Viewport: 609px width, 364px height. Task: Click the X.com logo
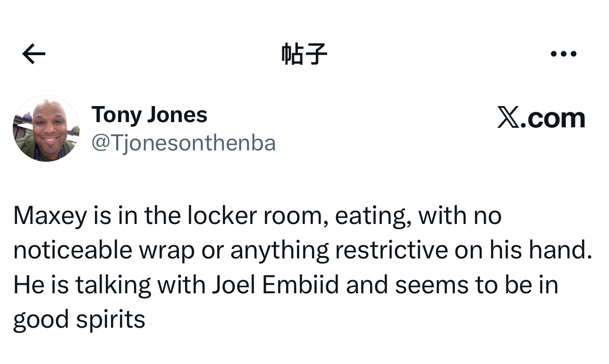coord(541,117)
